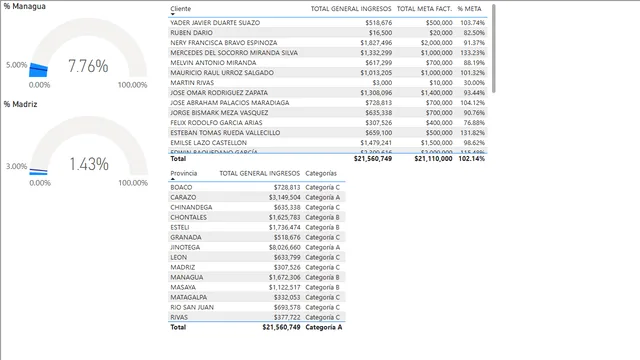Click the Categorías column header
The image size is (640, 360).
tap(321, 173)
